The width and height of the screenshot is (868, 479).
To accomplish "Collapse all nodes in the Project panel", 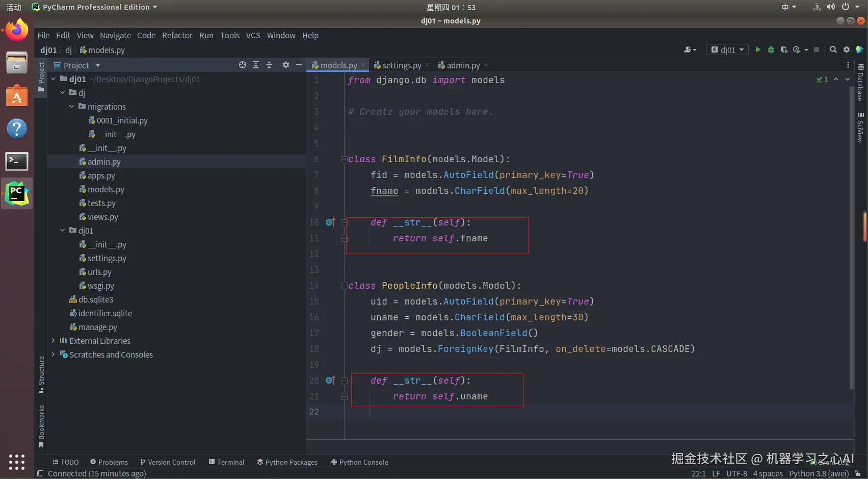I will [269, 65].
